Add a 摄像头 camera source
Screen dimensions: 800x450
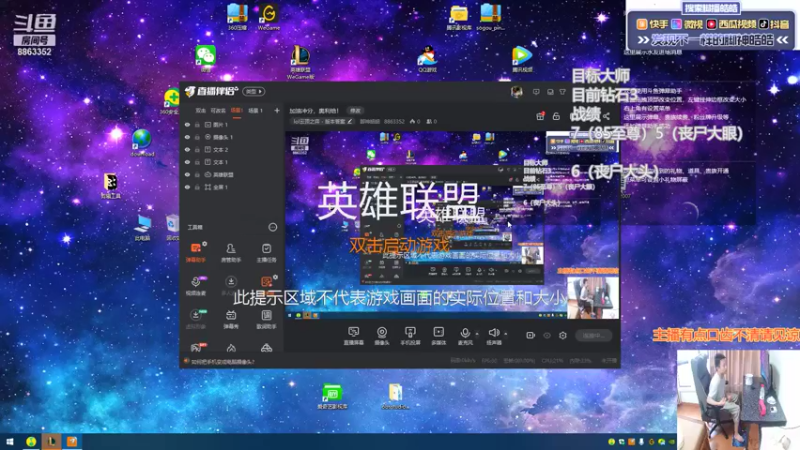click(382, 336)
